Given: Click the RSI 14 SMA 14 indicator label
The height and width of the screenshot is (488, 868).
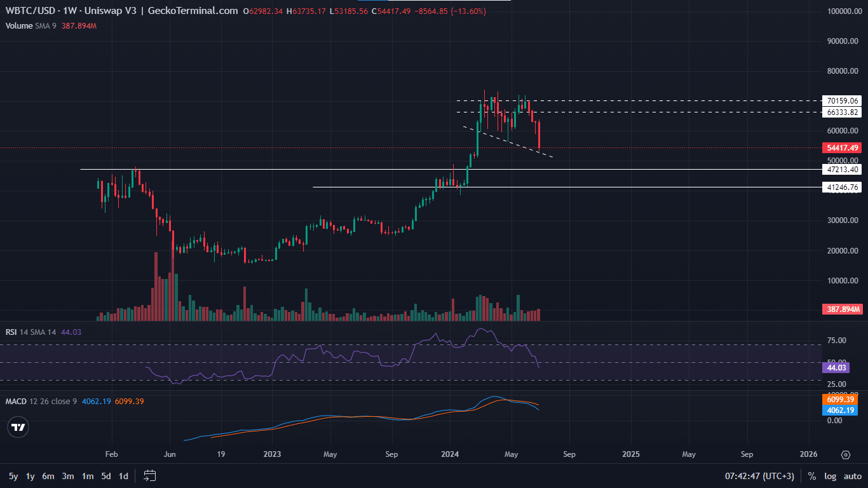Looking at the screenshot, I should 31,332.
